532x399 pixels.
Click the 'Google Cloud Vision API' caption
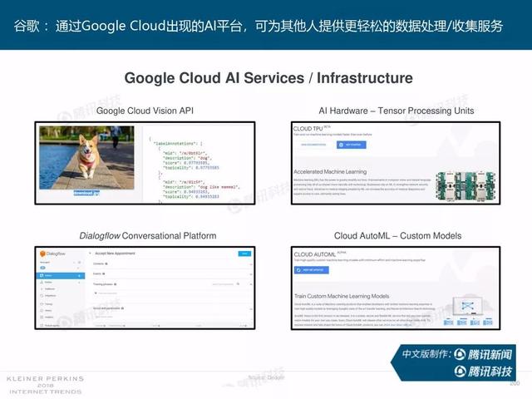click(x=145, y=111)
